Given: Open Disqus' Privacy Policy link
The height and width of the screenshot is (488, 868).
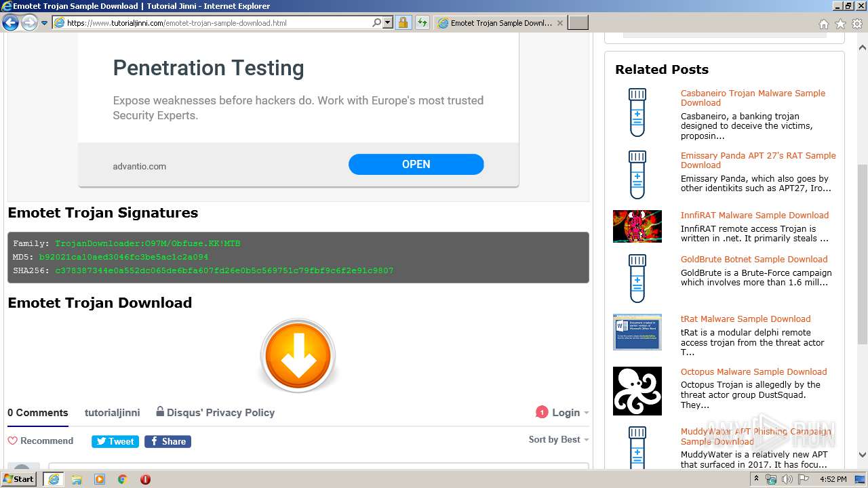Looking at the screenshot, I should click(215, 412).
